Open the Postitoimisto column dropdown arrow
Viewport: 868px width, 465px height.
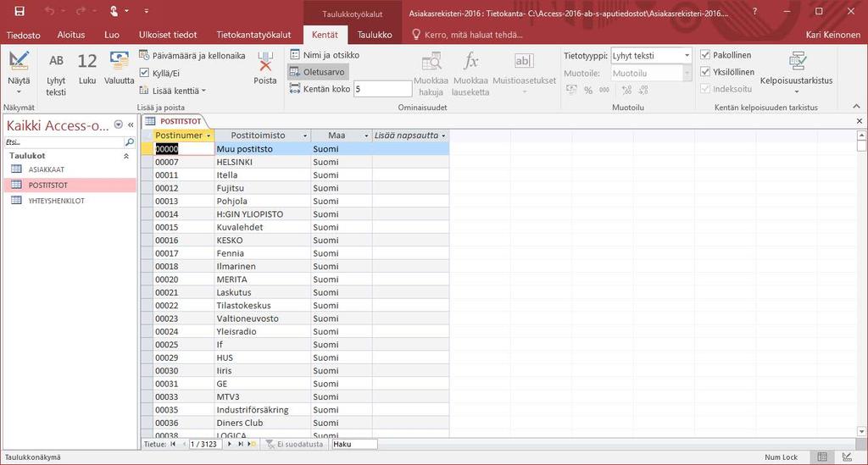[x=305, y=136]
